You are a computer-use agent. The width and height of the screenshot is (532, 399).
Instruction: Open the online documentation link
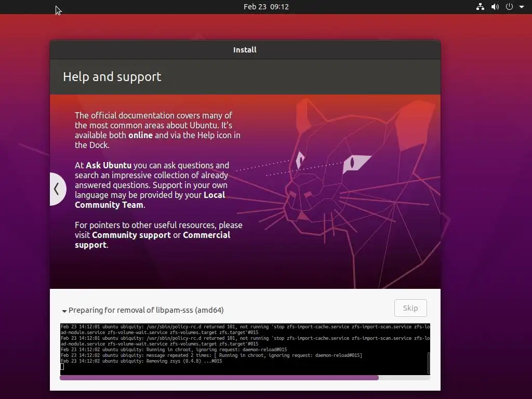pyautogui.click(x=140, y=135)
